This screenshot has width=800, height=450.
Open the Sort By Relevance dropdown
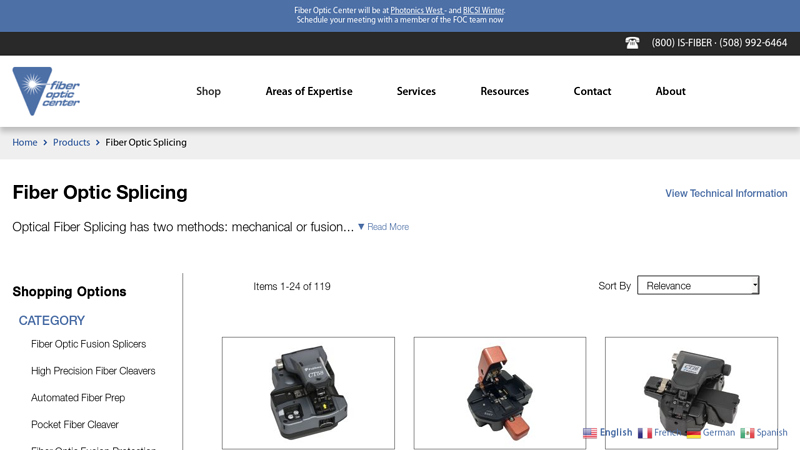pyautogui.click(x=698, y=285)
